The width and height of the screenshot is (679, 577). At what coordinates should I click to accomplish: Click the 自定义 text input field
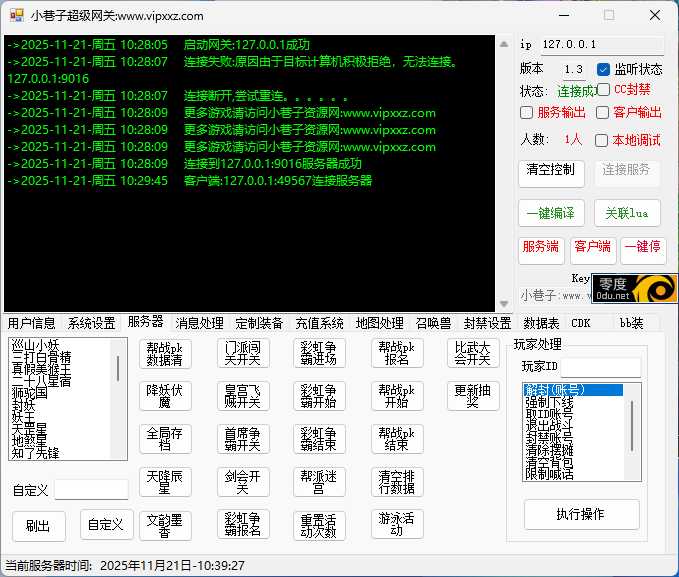pos(91,490)
